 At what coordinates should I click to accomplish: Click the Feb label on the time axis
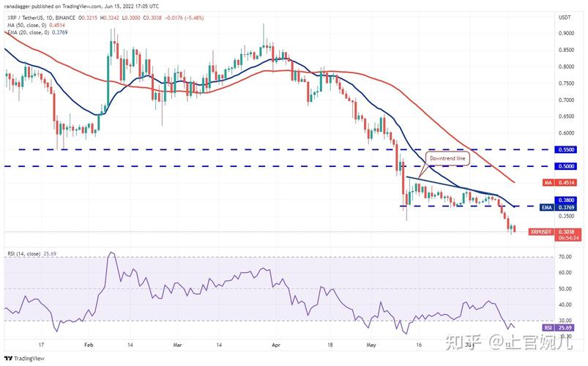89,343
